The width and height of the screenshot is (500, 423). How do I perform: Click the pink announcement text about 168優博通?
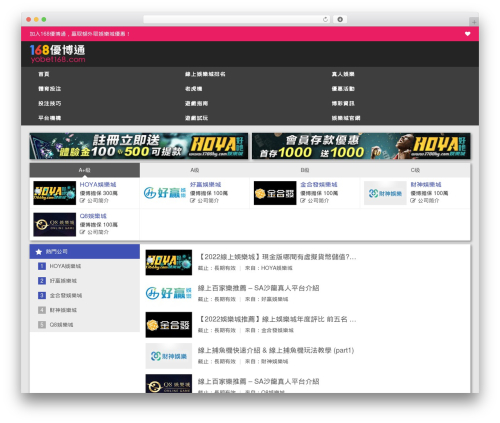[79, 34]
